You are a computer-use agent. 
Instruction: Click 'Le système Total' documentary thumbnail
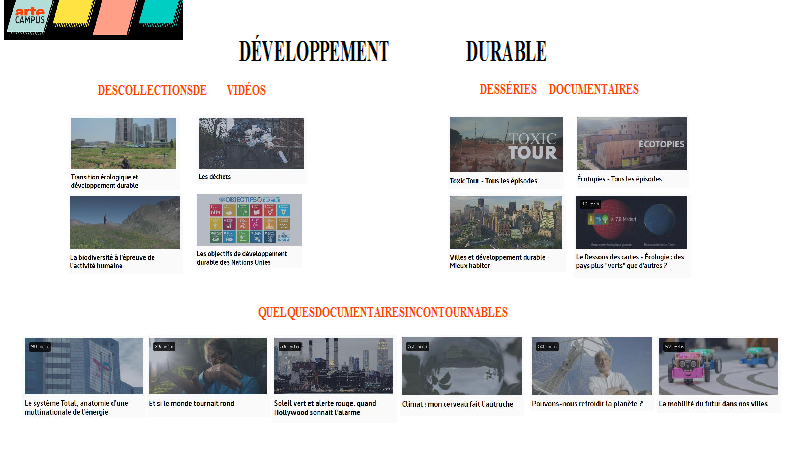84,365
